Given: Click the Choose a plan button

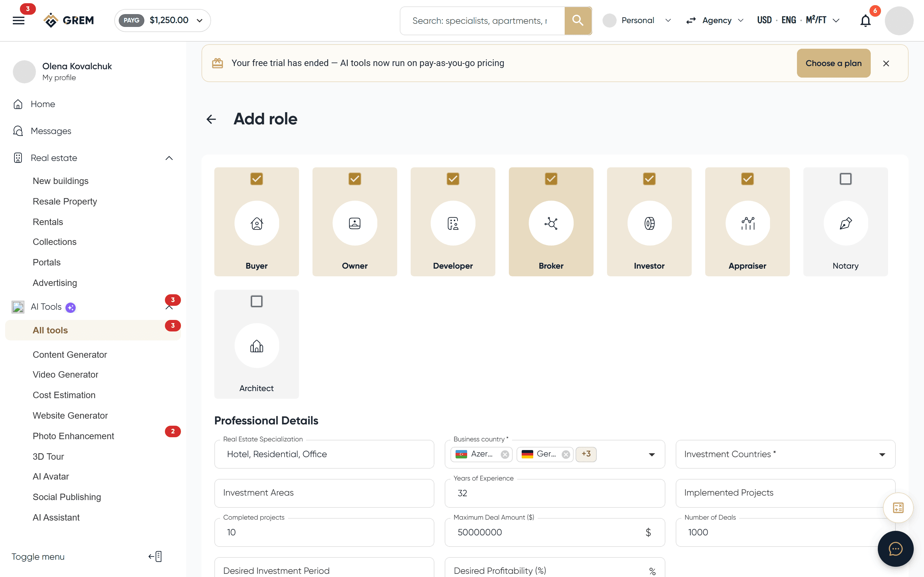Looking at the screenshot, I should point(834,63).
